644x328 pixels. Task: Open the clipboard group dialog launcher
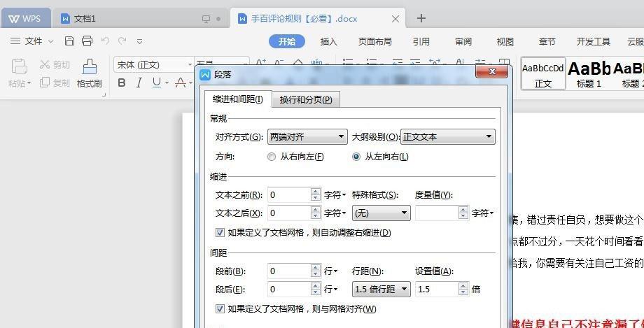tap(104, 95)
